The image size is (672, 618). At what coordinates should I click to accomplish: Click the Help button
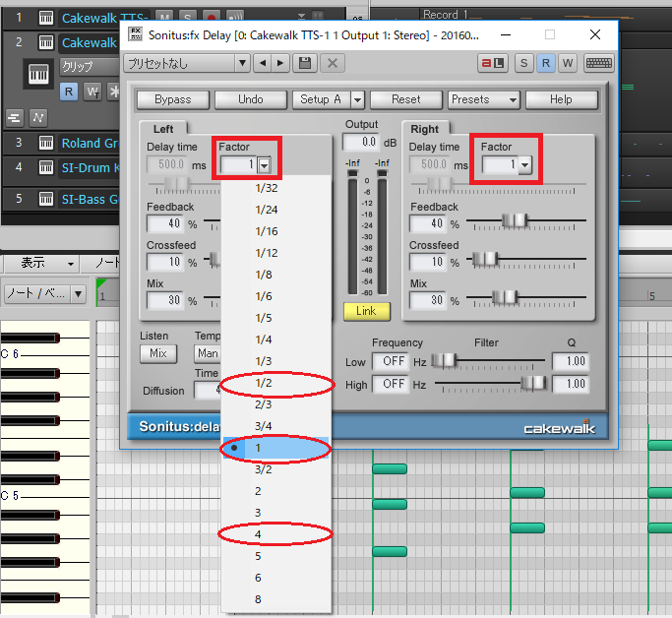(x=562, y=99)
